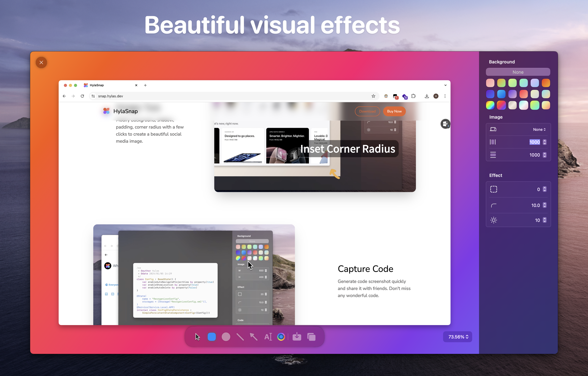Pick the sky blue background swatch

click(501, 94)
